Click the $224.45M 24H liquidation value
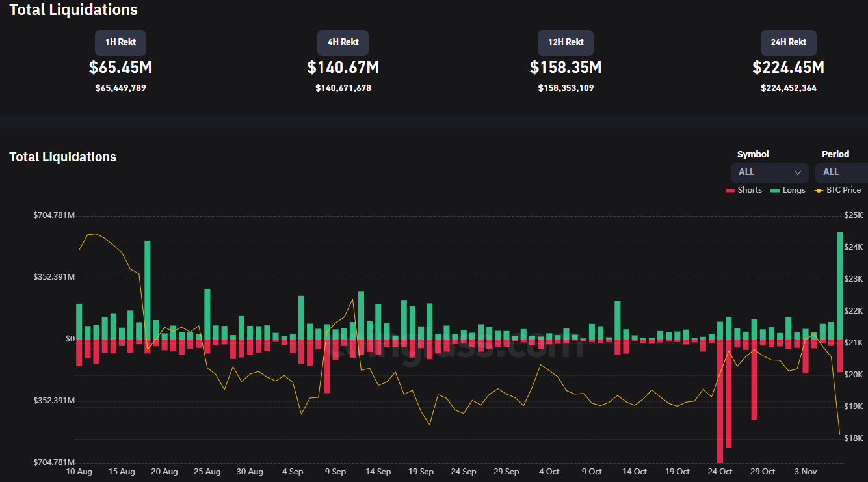The width and height of the screenshot is (868, 482). point(788,68)
